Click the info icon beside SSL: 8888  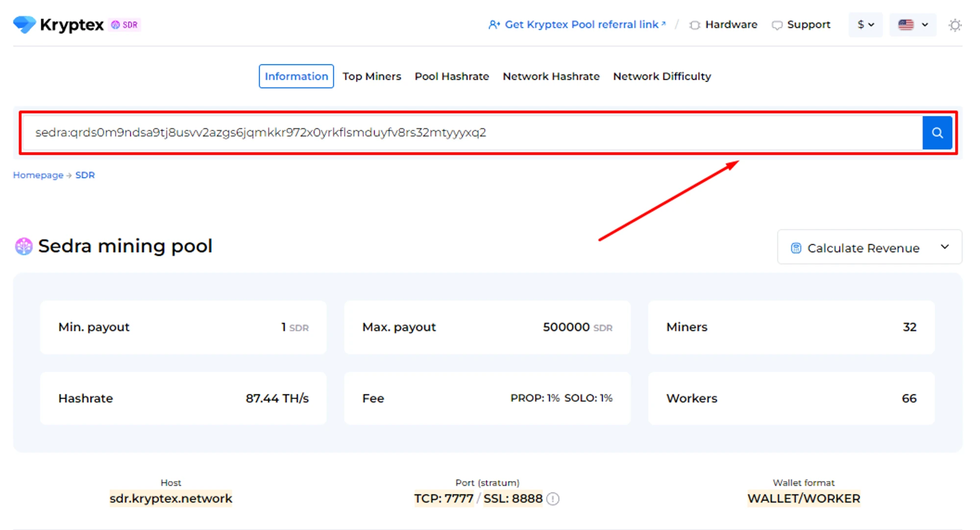tap(553, 499)
